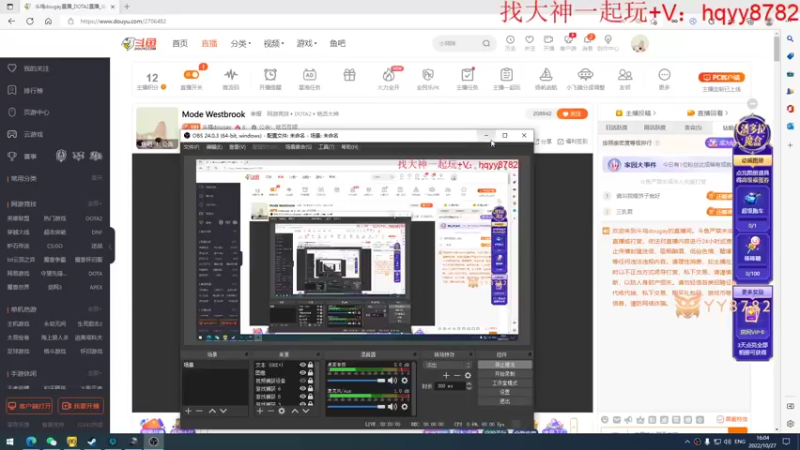Open scene transition gear settings
Screen dimensions: 800x450
coord(468,376)
